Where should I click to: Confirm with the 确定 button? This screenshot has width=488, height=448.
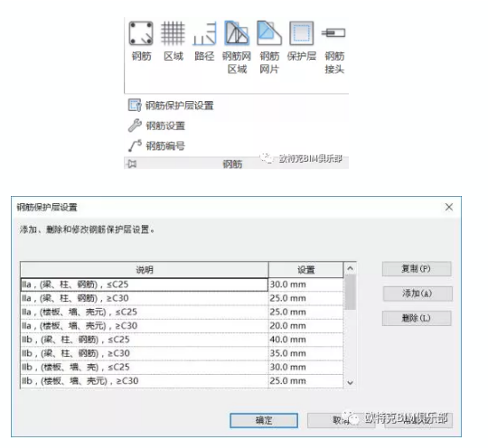(264, 421)
